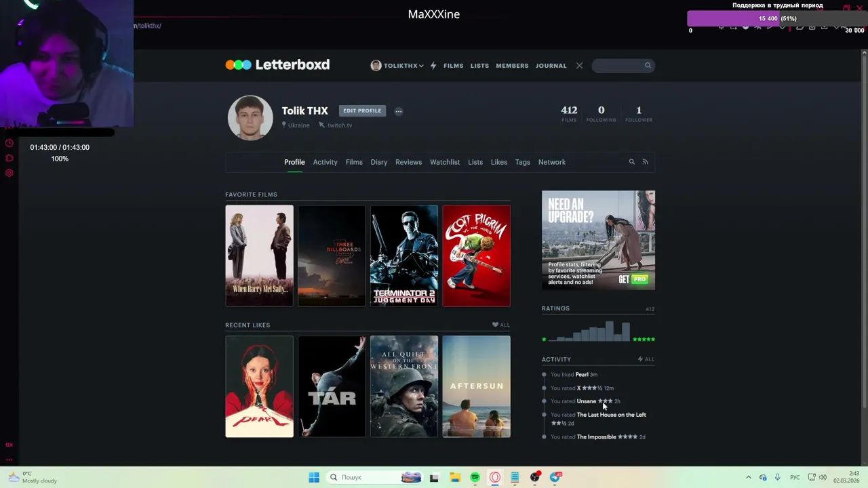Open the Notepad taskbar icon
Image resolution: width=868 pixels, height=488 pixels.
coord(515,477)
